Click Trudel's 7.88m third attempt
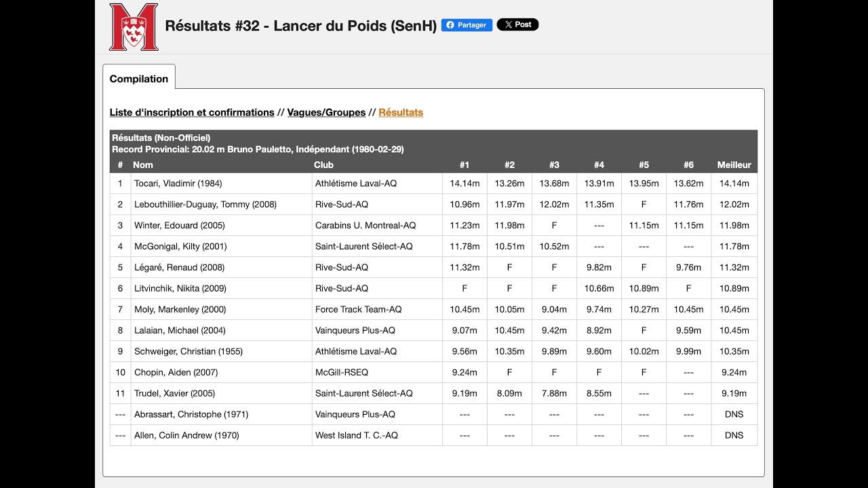The height and width of the screenshot is (488, 868). pos(554,394)
